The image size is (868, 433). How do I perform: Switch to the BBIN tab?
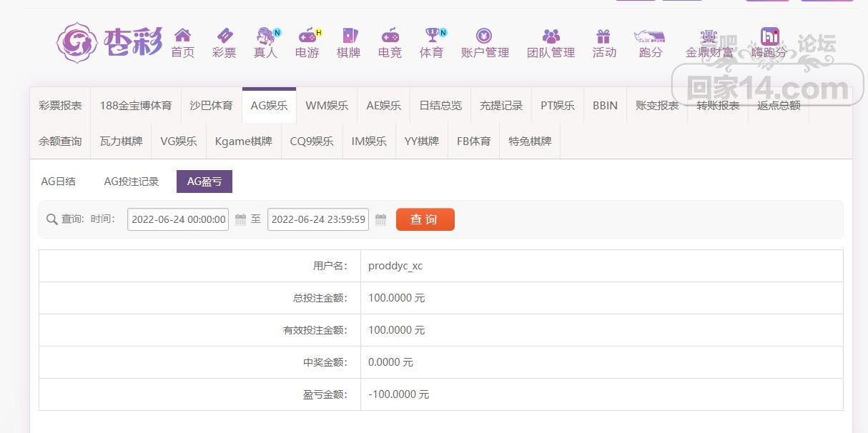pos(605,105)
